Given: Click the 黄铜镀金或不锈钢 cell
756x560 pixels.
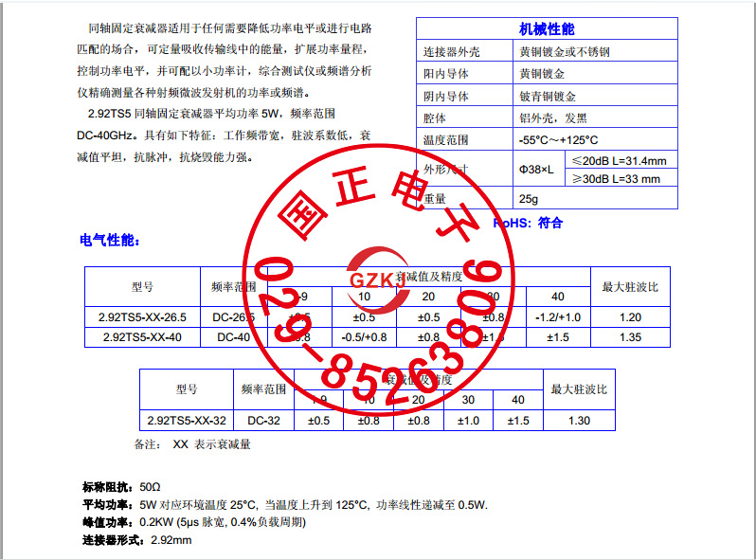Looking at the screenshot, I should 564,51.
